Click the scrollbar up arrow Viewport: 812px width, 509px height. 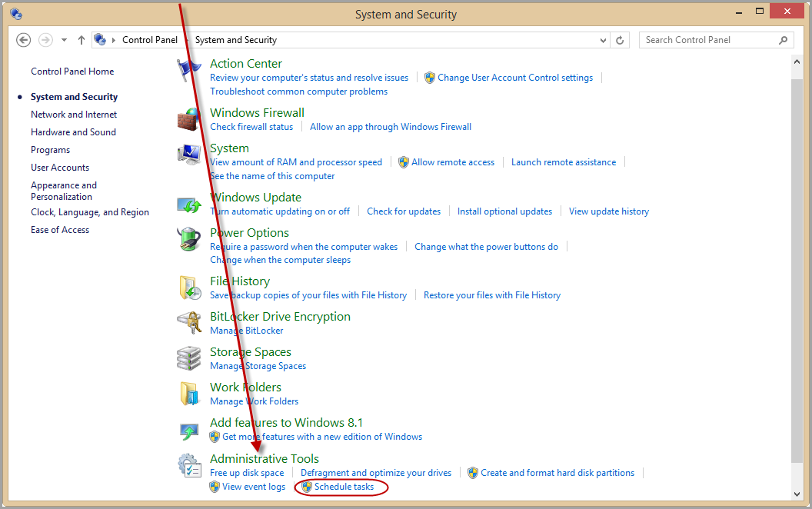coord(797,62)
